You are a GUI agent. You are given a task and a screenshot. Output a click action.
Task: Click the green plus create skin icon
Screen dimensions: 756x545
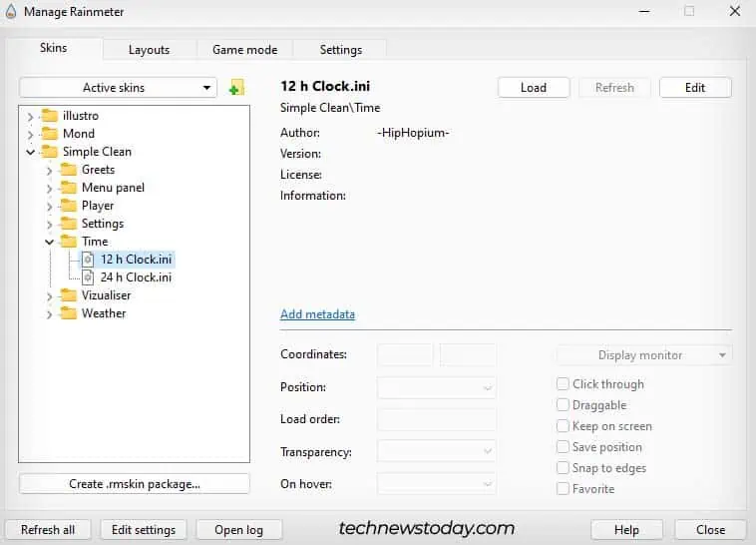235,88
